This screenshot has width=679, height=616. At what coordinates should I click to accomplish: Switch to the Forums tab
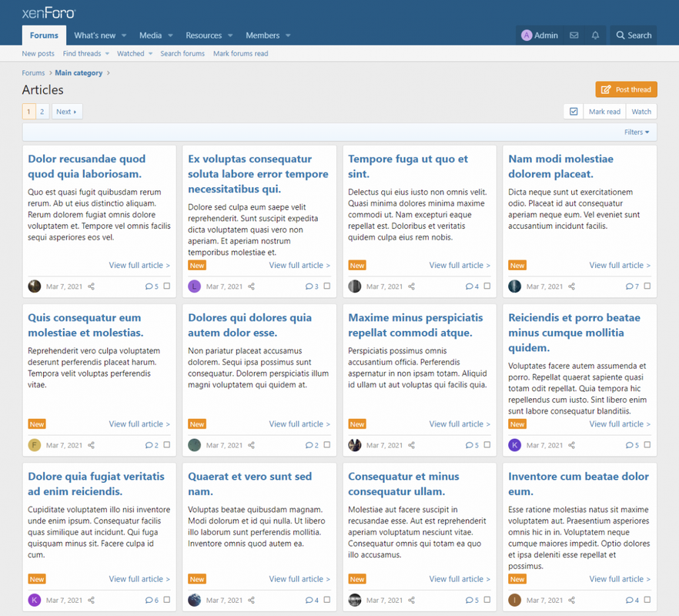[x=44, y=35]
